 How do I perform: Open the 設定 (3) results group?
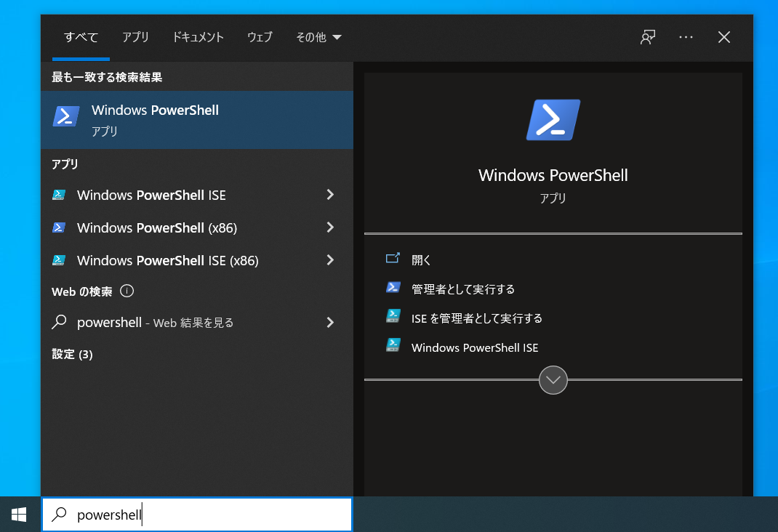click(x=73, y=354)
